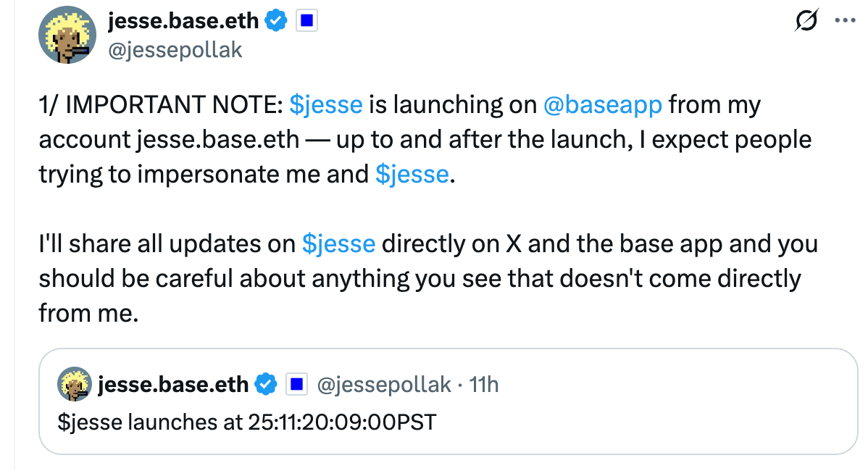This screenshot has height=471, width=868.
Task: Click the quoted text '$jesse launches at 25:11:20:09:00PST'
Action: pyautogui.click(x=247, y=421)
